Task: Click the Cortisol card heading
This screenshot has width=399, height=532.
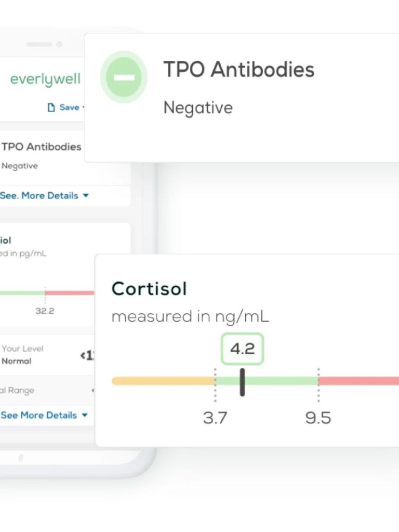Action: click(149, 289)
